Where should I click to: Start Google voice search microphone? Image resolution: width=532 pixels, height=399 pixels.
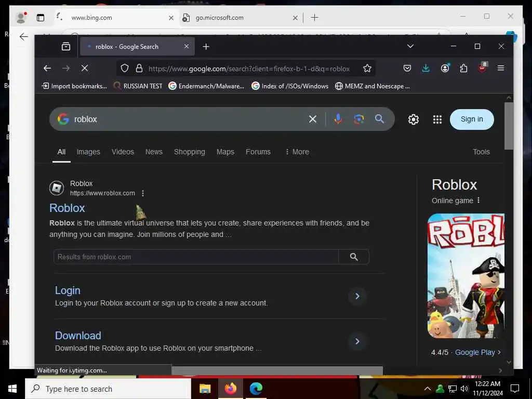(x=338, y=119)
